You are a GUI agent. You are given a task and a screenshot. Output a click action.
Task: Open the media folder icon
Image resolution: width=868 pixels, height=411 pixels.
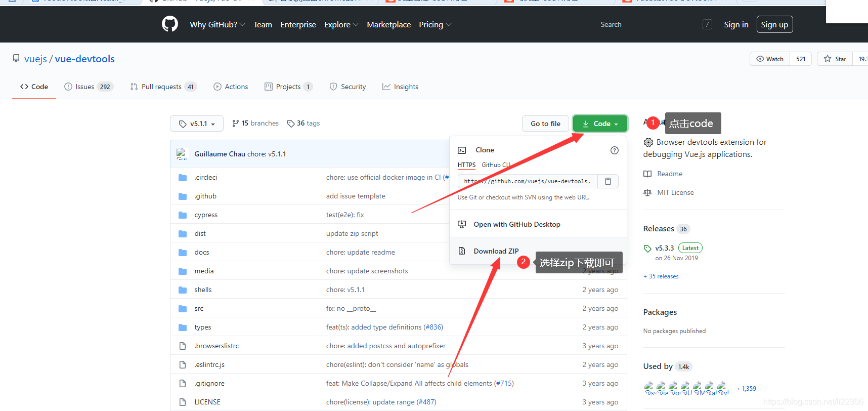point(183,271)
